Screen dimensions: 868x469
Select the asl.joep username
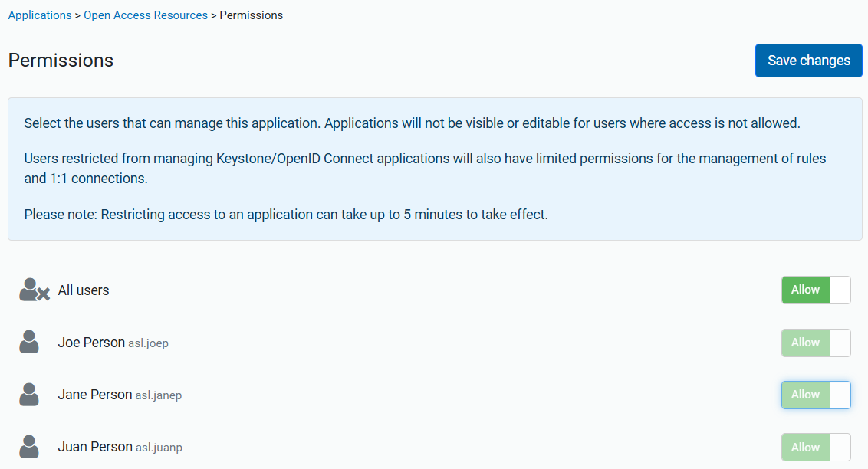coord(148,343)
